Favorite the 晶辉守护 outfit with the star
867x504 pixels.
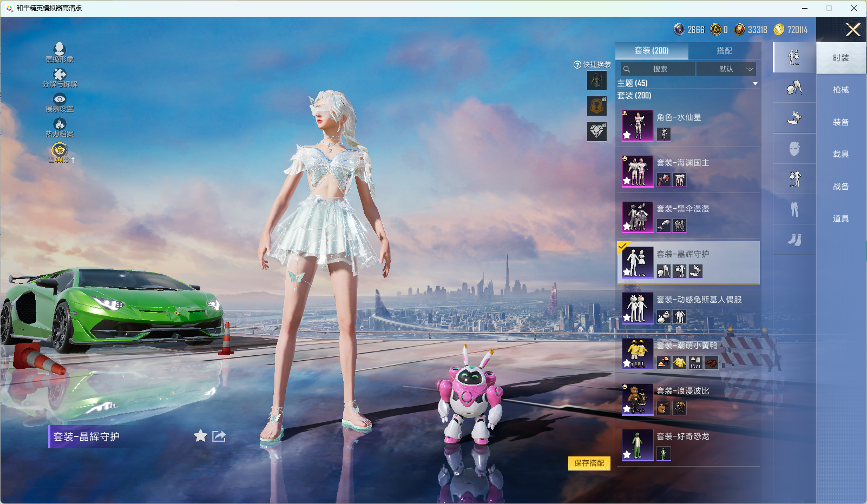[200, 436]
